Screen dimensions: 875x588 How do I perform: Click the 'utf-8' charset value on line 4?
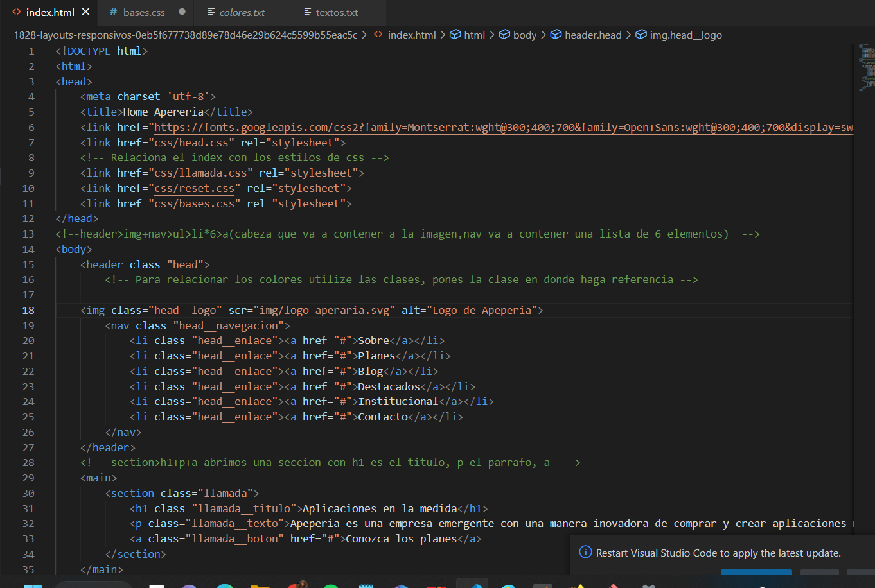point(188,96)
